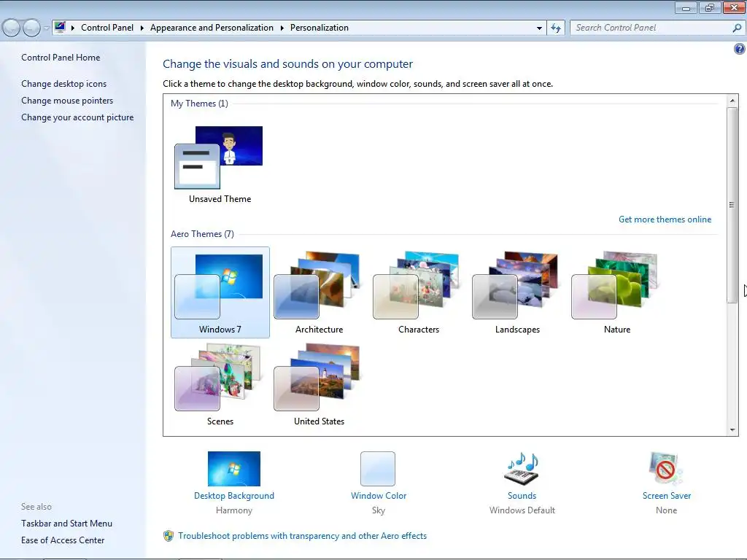
Task: Open Taskbar and Start Menu link
Action: click(x=66, y=524)
